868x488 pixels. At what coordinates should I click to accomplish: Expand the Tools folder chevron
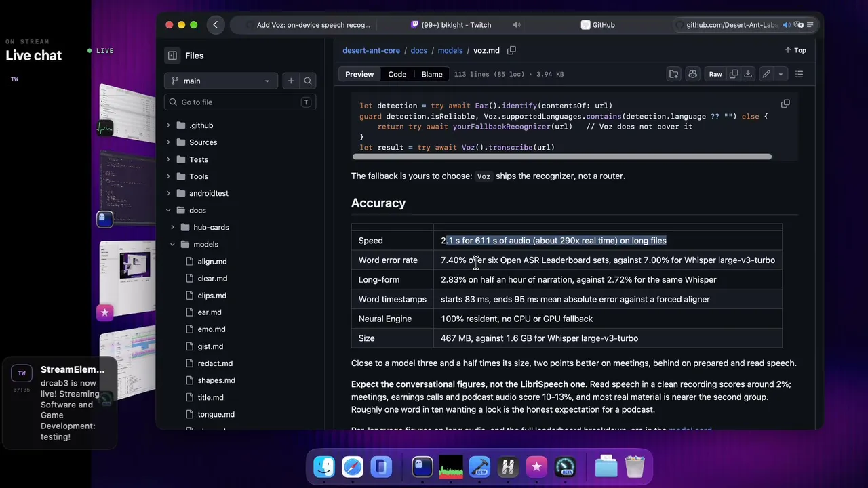click(168, 176)
